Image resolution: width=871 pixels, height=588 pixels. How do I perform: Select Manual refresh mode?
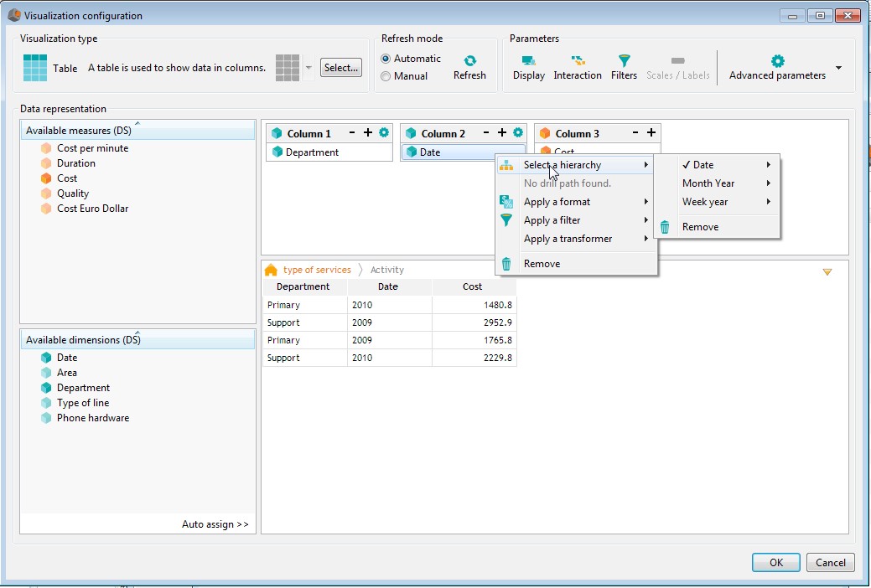[386, 76]
